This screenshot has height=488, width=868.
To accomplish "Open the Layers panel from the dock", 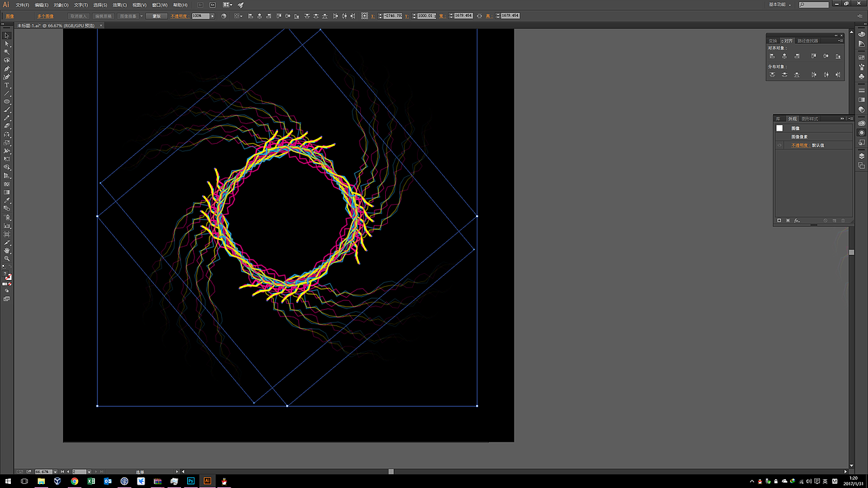I will [861, 156].
